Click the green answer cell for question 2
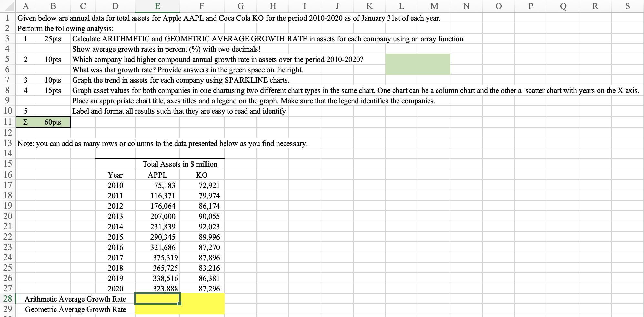644x317 pixels. (418, 64)
